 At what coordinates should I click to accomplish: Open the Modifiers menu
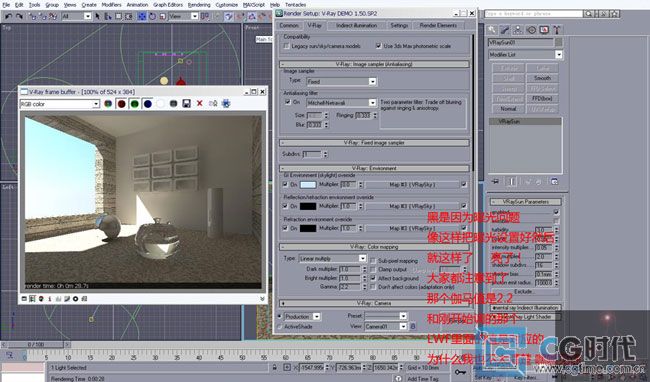[x=112, y=5]
